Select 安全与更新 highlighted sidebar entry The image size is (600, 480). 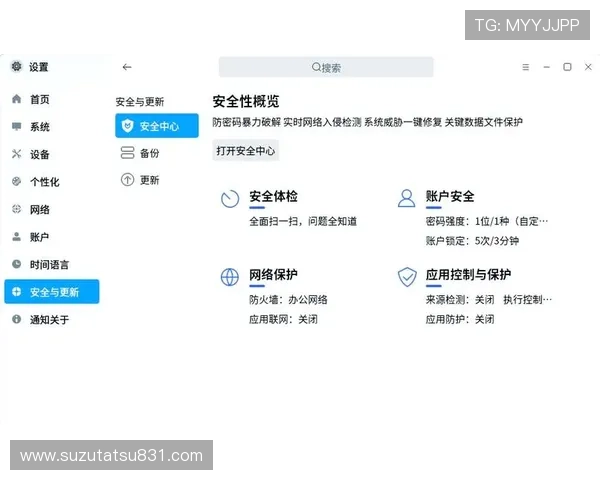coord(52,292)
